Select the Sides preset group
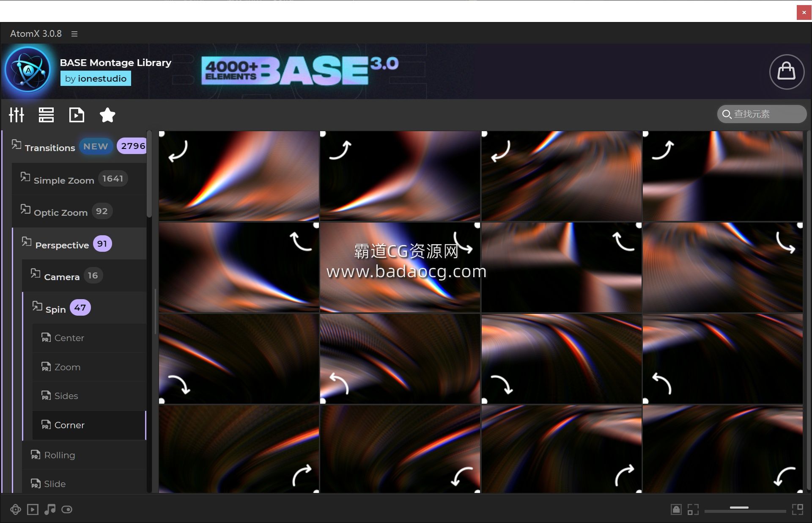 click(89, 396)
